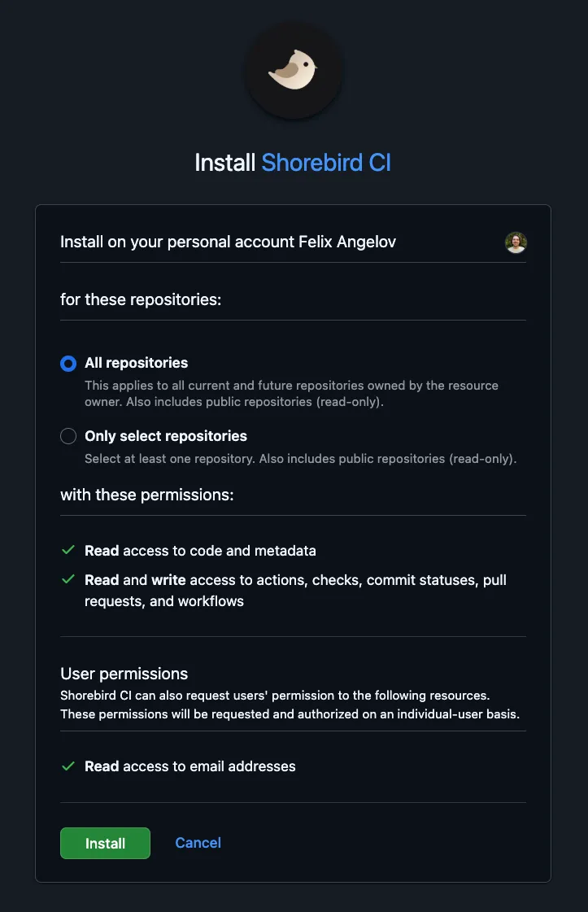Click Felix Angelov's profile avatar

[516, 242]
